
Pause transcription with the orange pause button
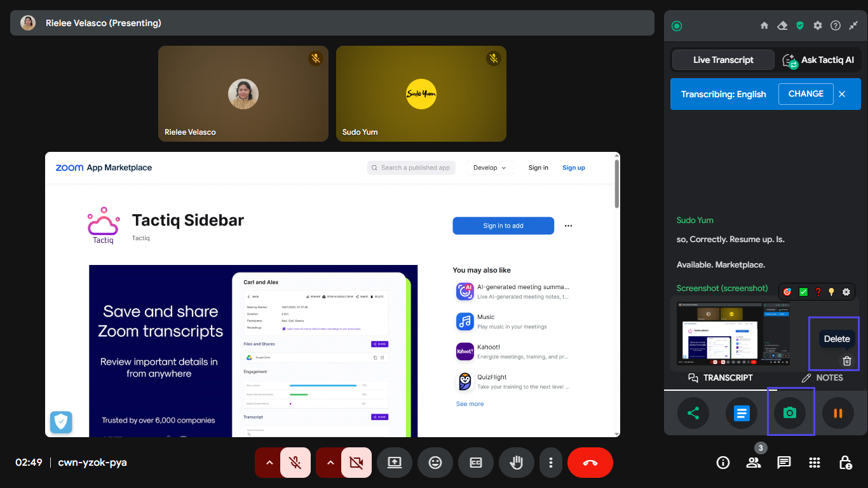pyautogui.click(x=838, y=413)
